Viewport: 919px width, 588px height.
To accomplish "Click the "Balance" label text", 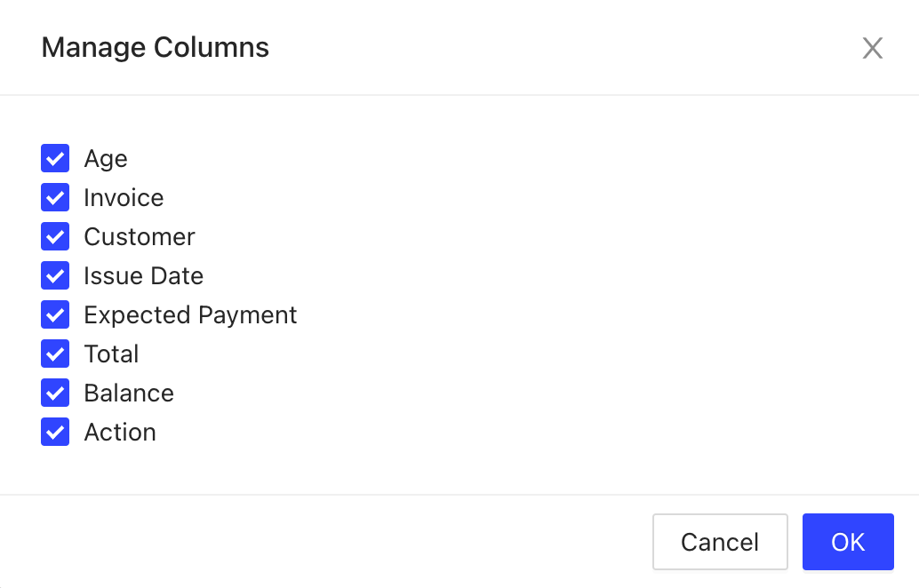I will pos(129,393).
